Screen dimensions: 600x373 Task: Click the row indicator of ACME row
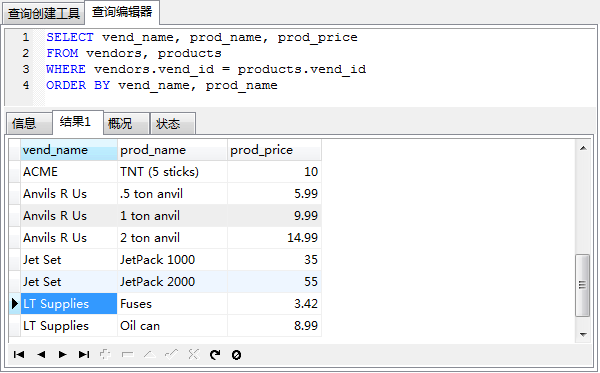[x=15, y=172]
